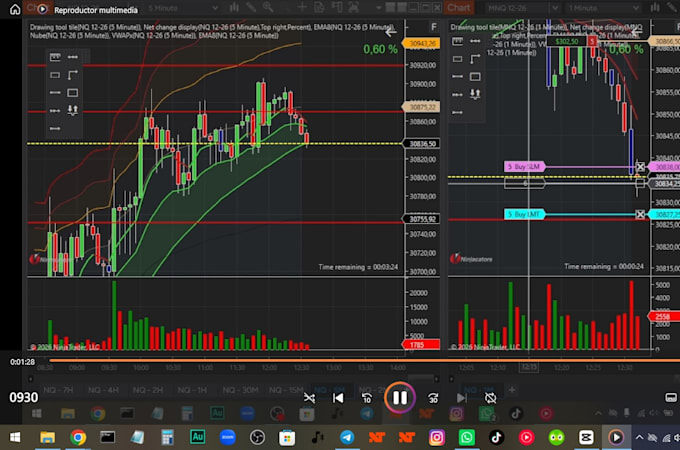Screen dimensions: 680x450
Task: Open the first NinjaTrader taskbar icon
Action: [x=376, y=437]
